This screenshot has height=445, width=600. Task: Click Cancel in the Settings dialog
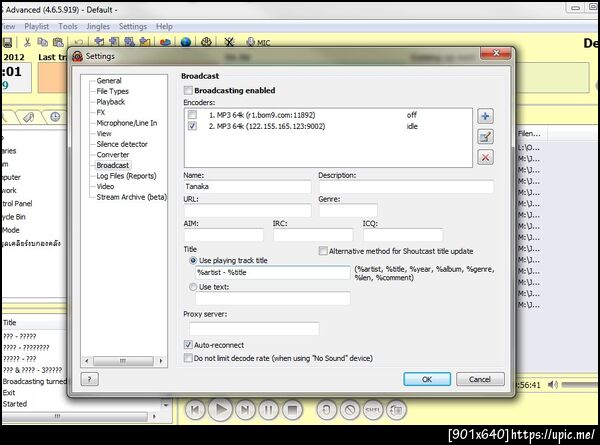480,379
